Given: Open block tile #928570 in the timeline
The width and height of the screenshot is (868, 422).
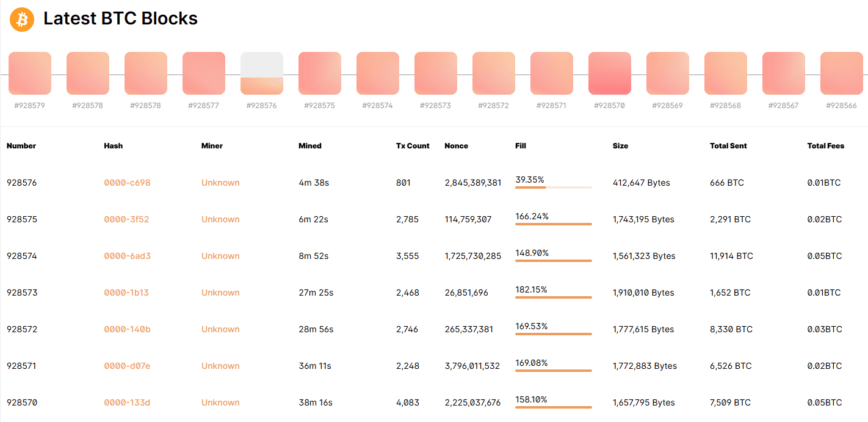Looking at the screenshot, I should (609, 73).
